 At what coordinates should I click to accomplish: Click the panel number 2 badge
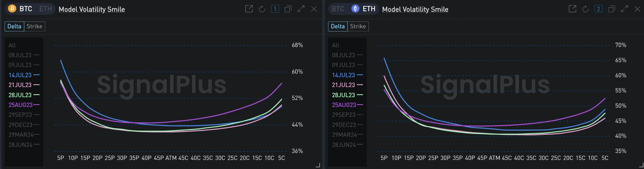[x=599, y=9]
